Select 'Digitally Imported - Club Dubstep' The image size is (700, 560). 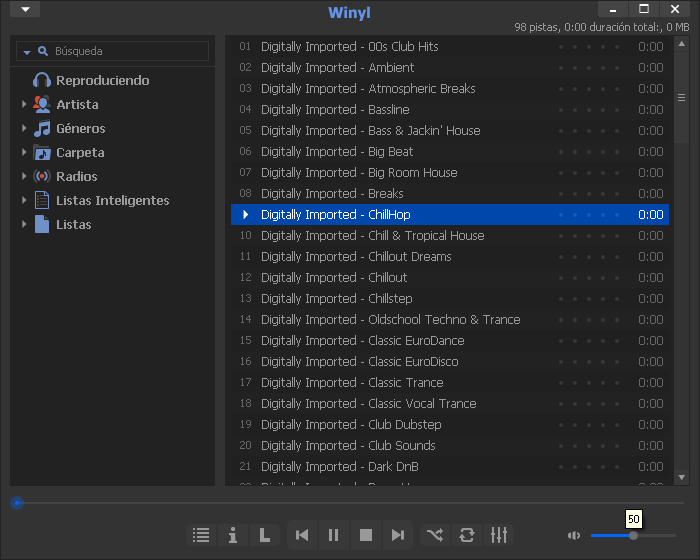click(450, 424)
